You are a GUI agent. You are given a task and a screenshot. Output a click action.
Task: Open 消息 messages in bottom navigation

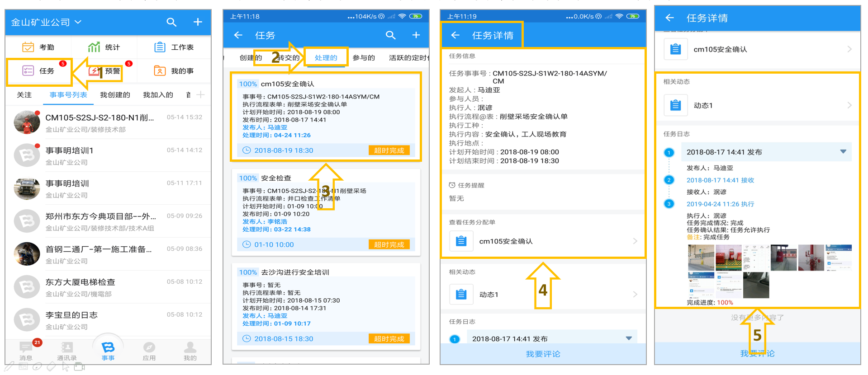[26, 351]
